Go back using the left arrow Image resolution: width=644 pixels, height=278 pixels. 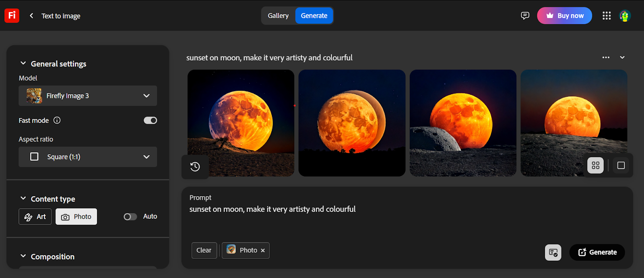point(31,16)
